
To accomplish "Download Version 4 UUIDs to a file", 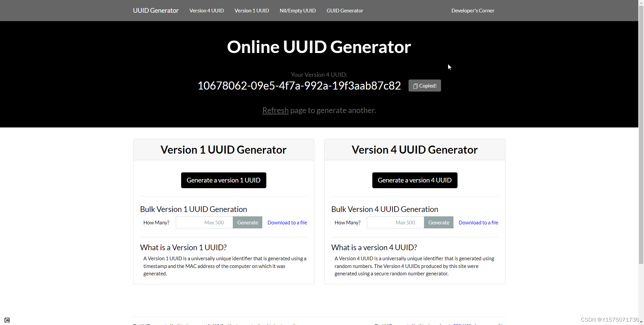I will [x=478, y=222].
